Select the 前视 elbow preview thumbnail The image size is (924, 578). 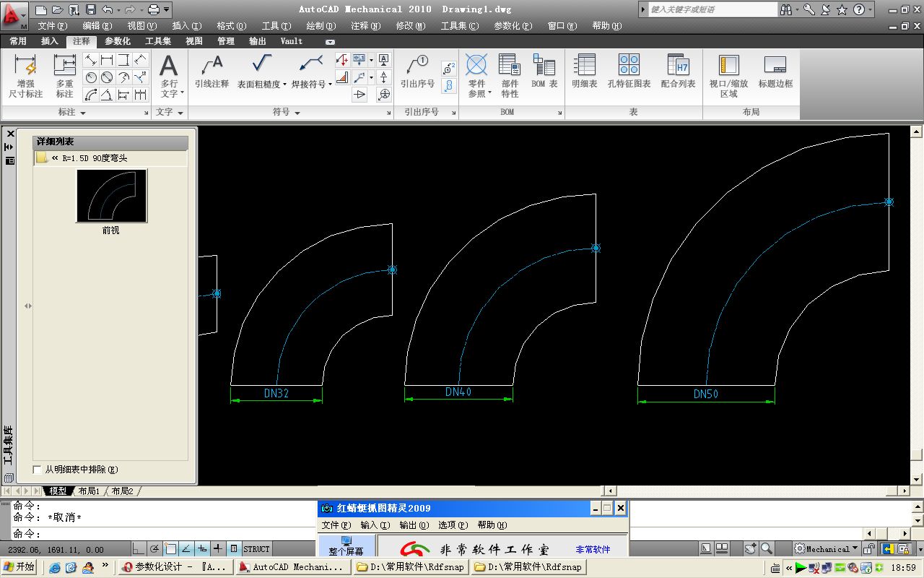(112, 197)
